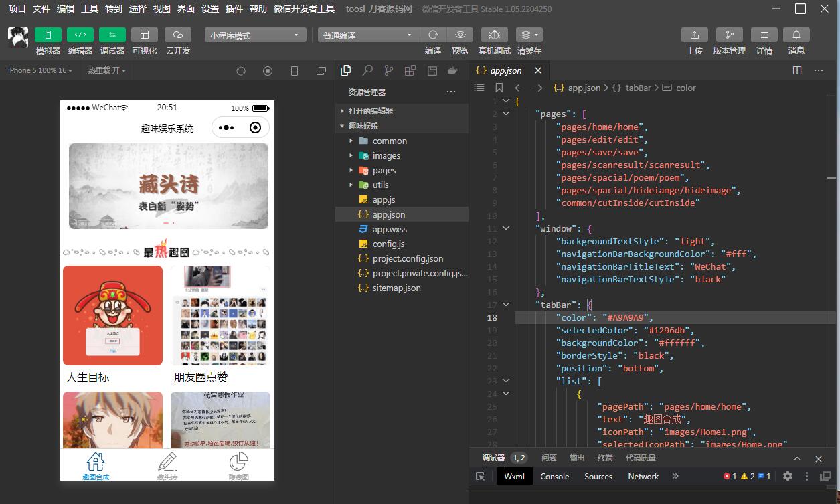Screen dimensions: 840x504
Task: Open the compile mode dropdown
Action: [x=368, y=35]
